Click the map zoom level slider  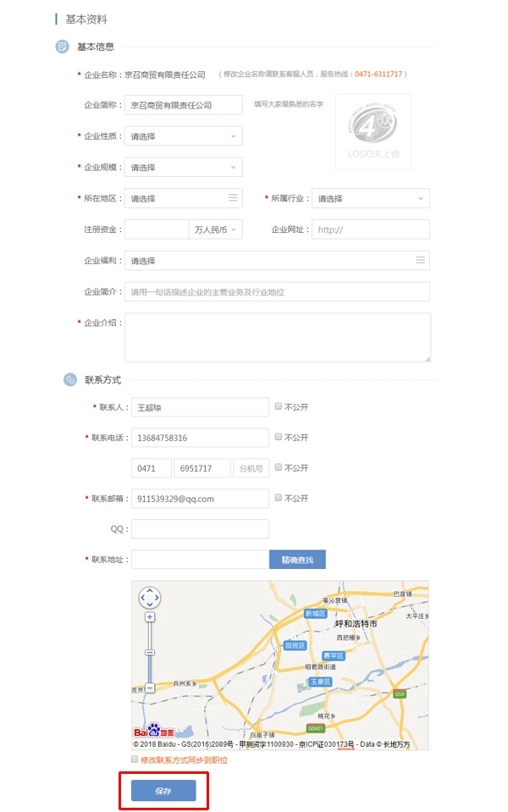click(x=150, y=653)
